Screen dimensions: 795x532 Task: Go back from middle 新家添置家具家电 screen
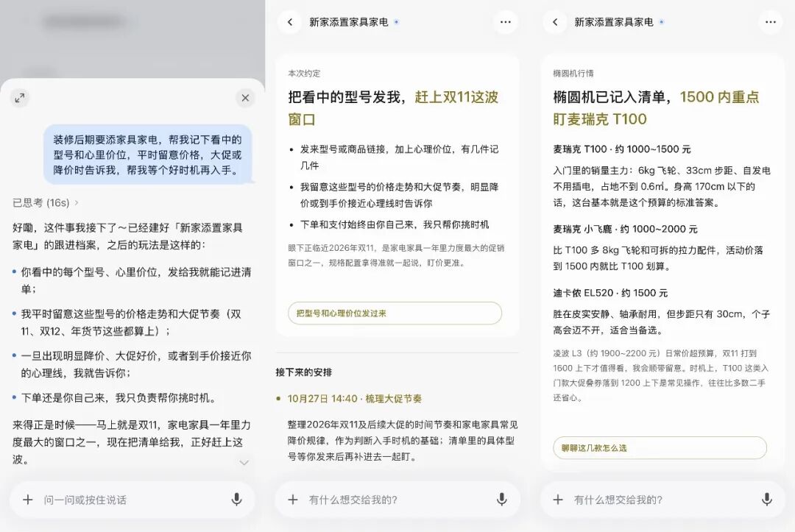(x=290, y=22)
